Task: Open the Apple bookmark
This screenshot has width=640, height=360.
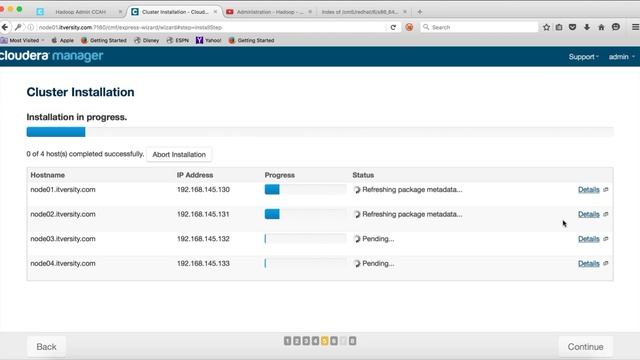Action: pos(62,40)
